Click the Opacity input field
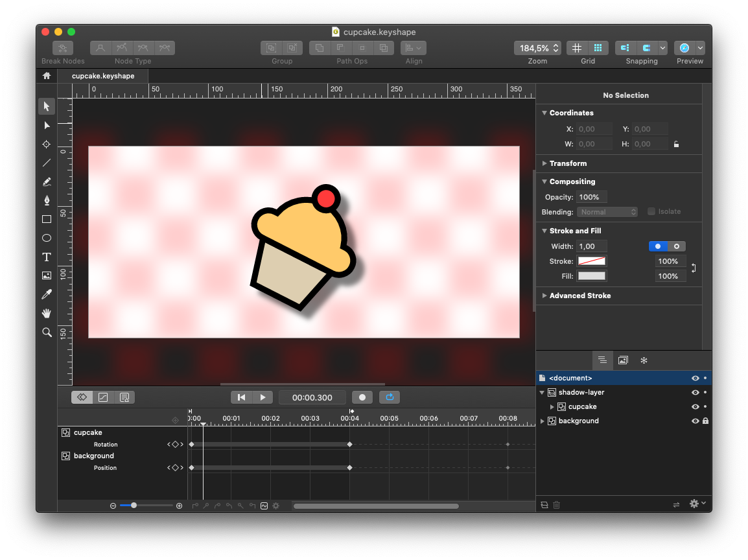 pos(592,197)
